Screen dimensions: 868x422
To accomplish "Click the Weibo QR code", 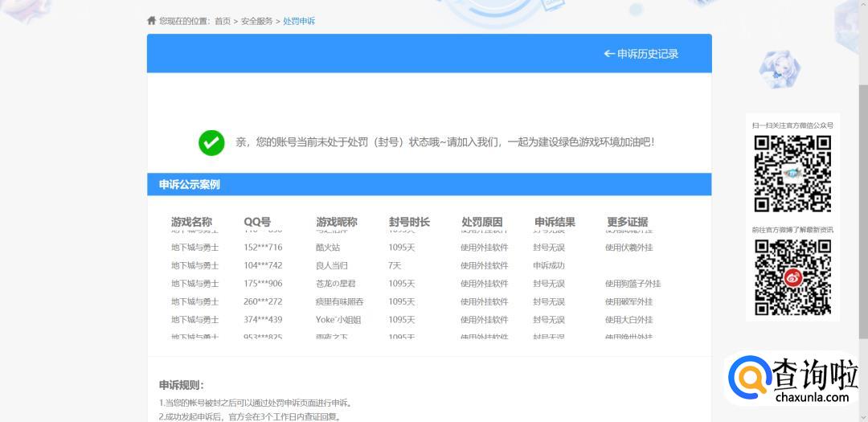I will pyautogui.click(x=792, y=277).
